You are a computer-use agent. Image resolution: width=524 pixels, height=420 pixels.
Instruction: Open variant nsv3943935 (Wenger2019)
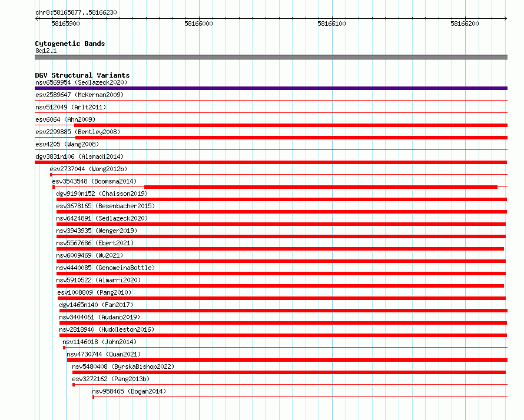click(97, 231)
